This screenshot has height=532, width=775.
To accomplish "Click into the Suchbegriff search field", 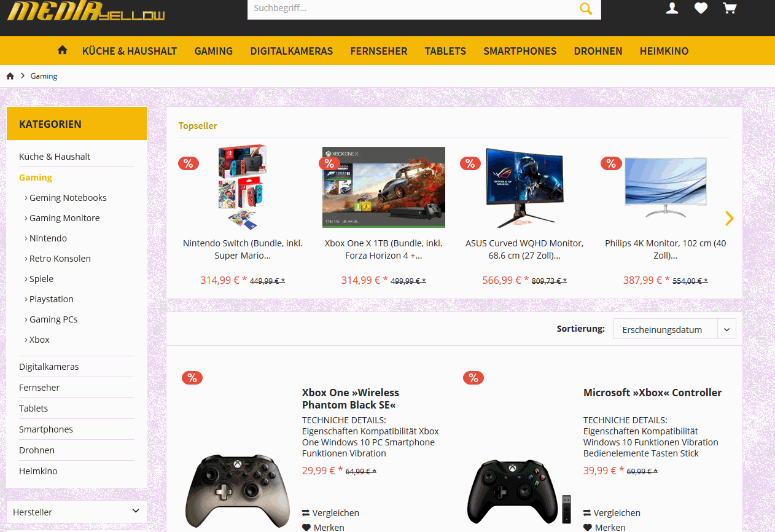I will point(413,9).
